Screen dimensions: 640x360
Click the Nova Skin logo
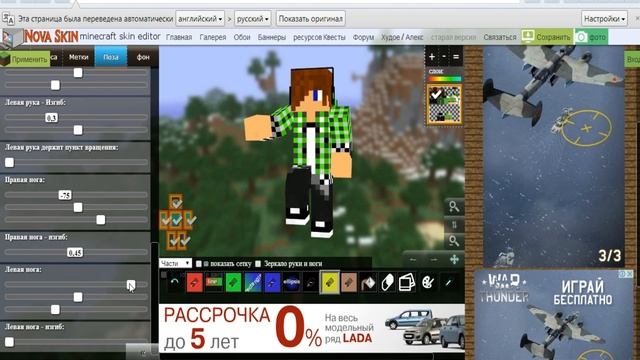click(x=40, y=37)
